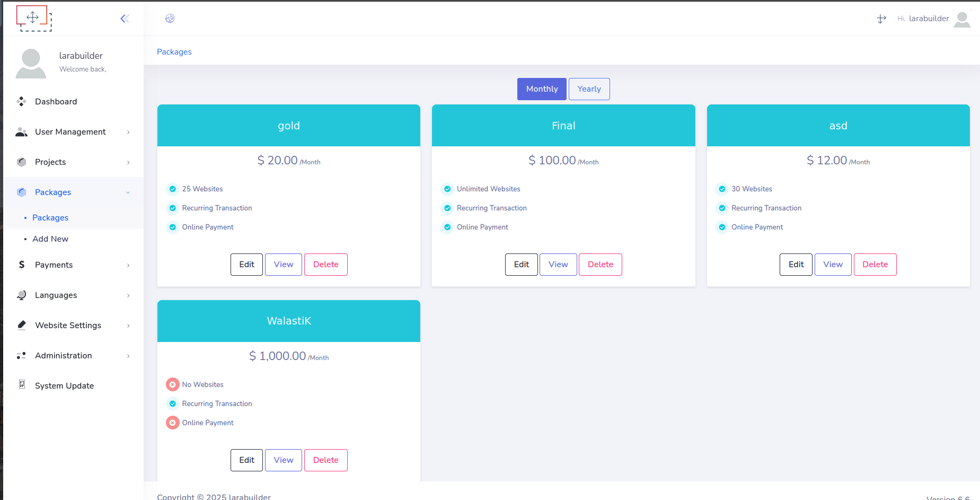The image size is (980, 500).
Task: Edit the asd package
Action: (x=796, y=265)
